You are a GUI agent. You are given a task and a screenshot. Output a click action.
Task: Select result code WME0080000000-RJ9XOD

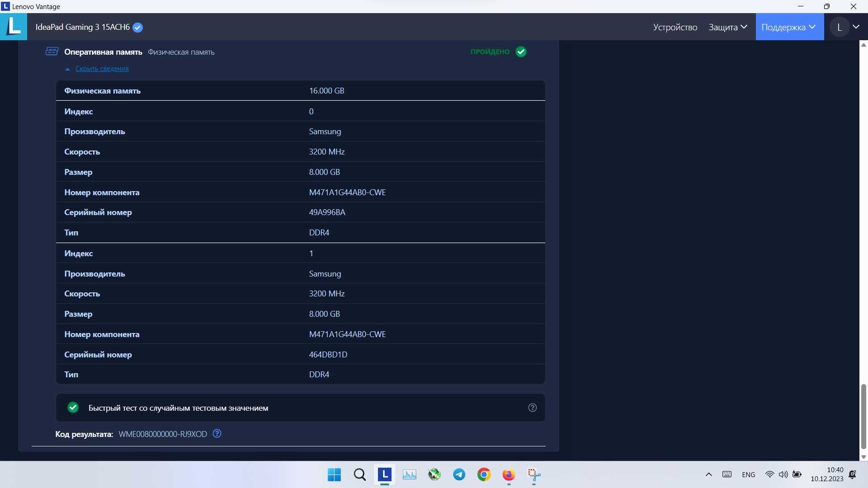pyautogui.click(x=163, y=434)
